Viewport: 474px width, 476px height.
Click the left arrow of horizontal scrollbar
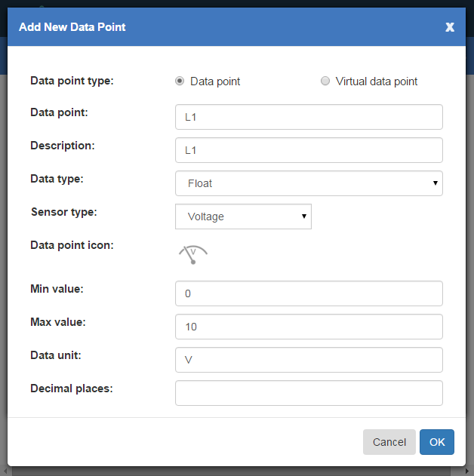[4, 472]
